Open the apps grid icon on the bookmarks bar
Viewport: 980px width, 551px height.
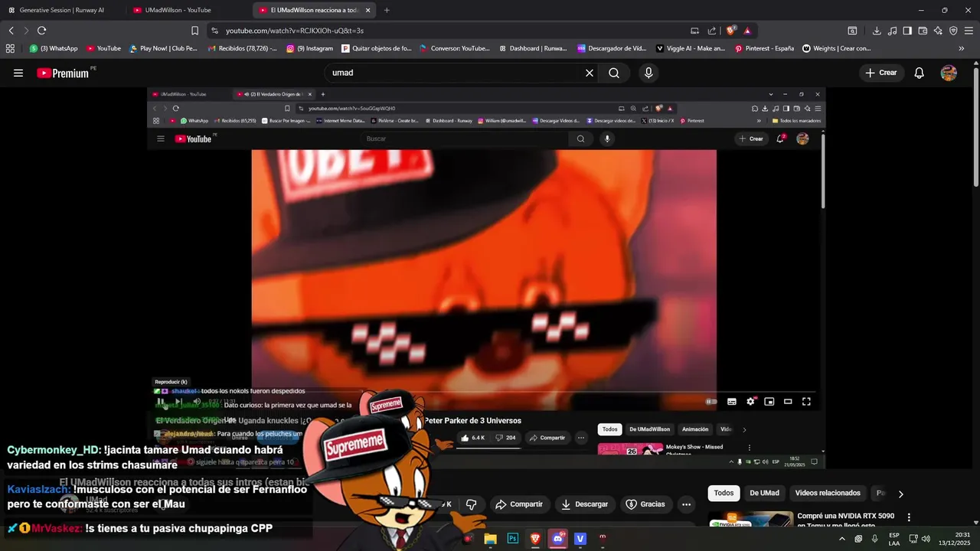(x=10, y=48)
